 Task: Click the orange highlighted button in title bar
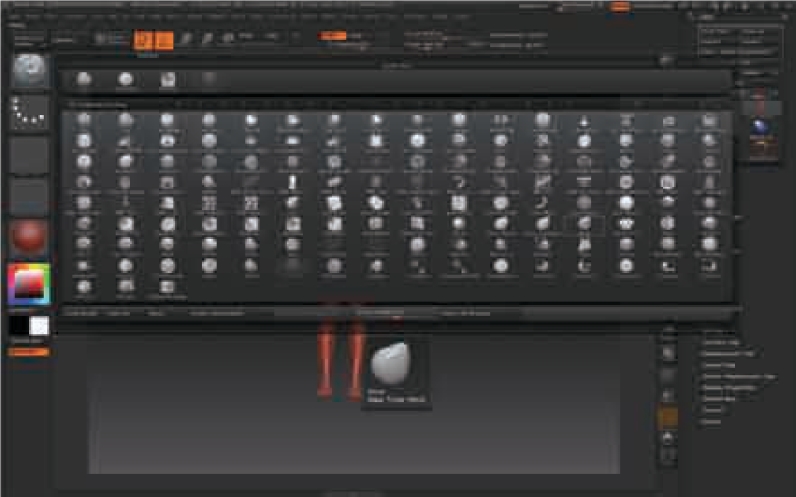click(620, 6)
